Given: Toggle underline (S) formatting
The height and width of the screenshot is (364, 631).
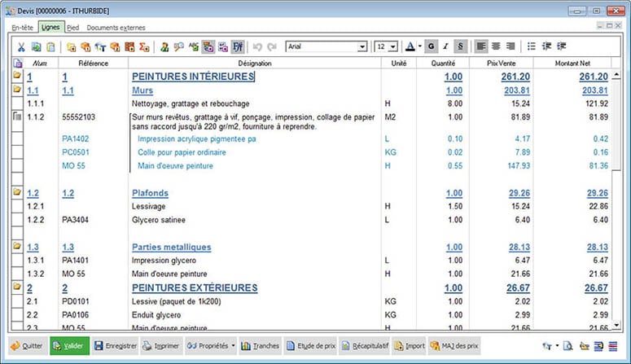Looking at the screenshot, I should click(460, 46).
